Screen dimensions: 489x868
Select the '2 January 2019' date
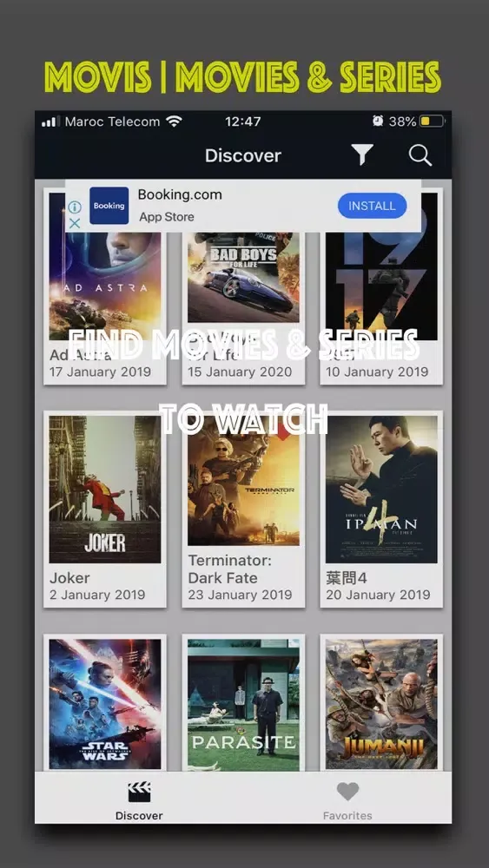97,595
